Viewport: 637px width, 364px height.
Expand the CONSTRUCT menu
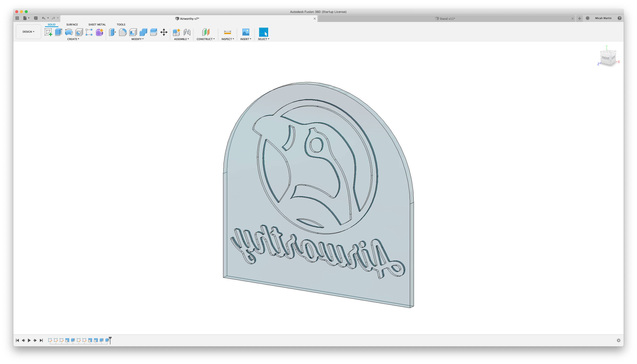[x=206, y=39]
